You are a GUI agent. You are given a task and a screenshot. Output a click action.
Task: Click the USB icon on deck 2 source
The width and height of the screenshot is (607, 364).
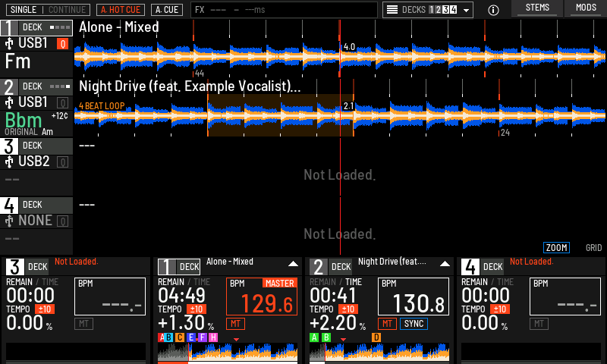point(9,103)
